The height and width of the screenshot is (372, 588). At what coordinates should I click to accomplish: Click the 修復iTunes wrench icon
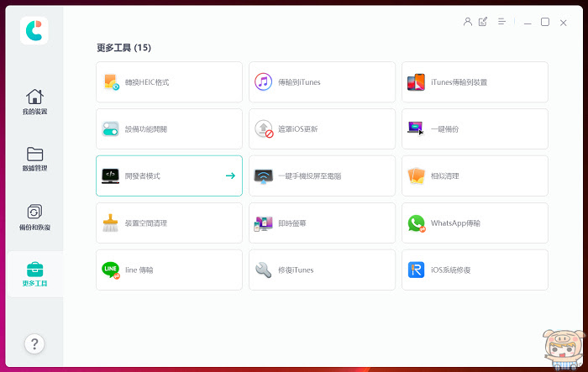point(263,270)
